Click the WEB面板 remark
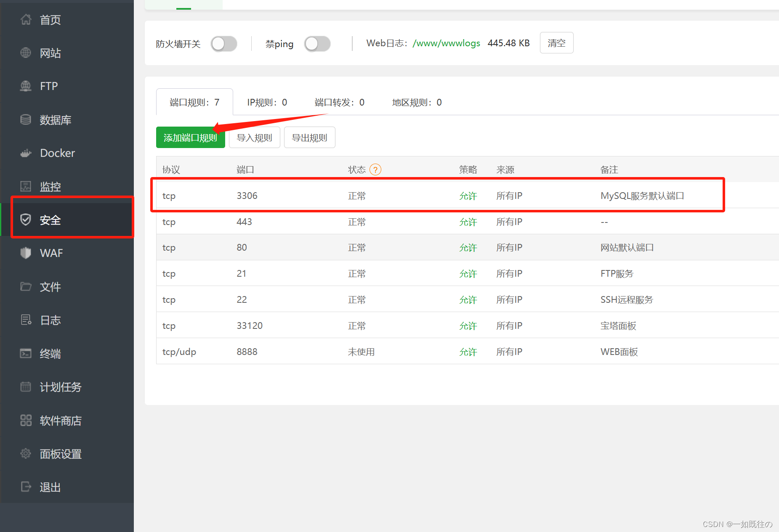This screenshot has height=532, width=779. point(619,352)
